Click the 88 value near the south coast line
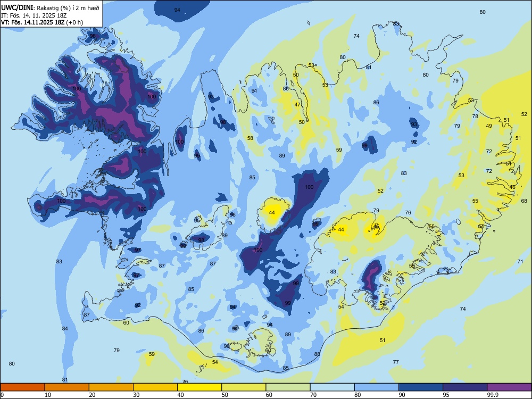Screen dimensions: 532x399 (317, 354)
